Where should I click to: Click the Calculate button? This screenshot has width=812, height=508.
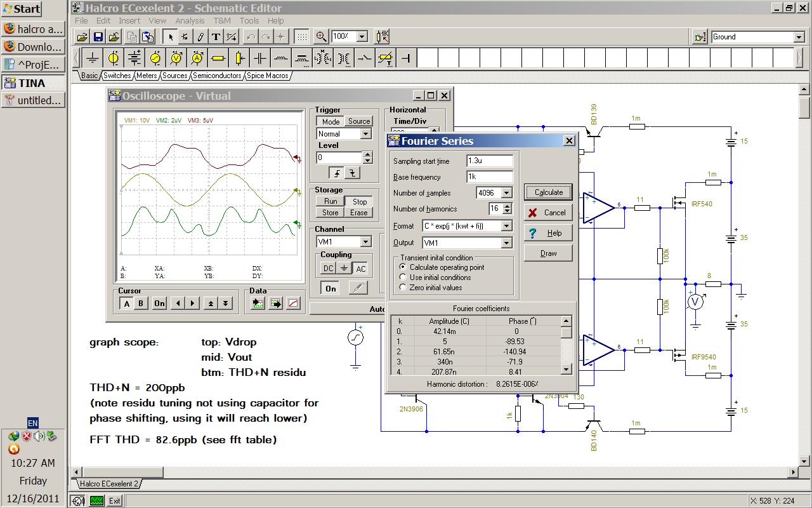(549, 192)
